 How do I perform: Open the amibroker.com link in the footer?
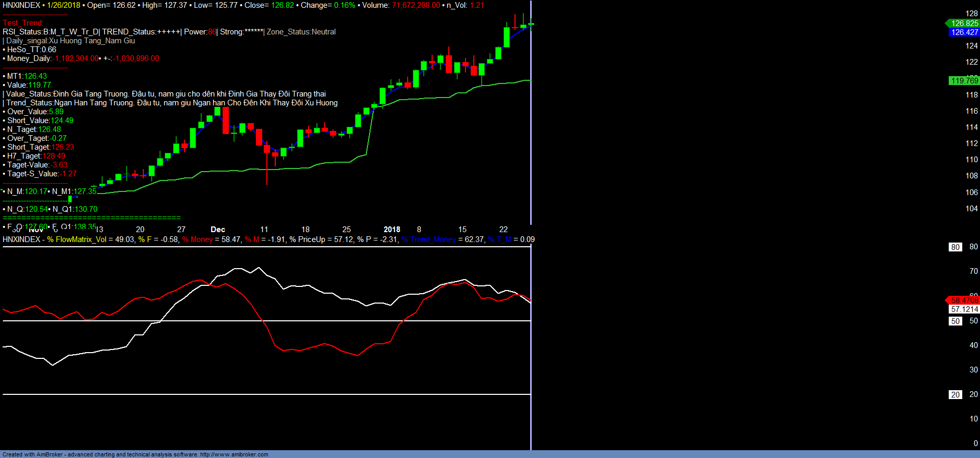[x=234, y=454]
